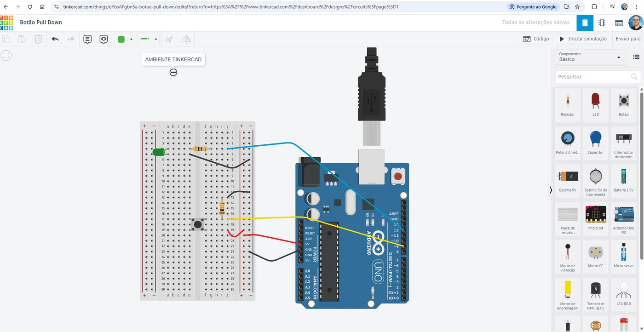Toggle components list view icon
Screen dimensions: 644x332
coord(636,57)
